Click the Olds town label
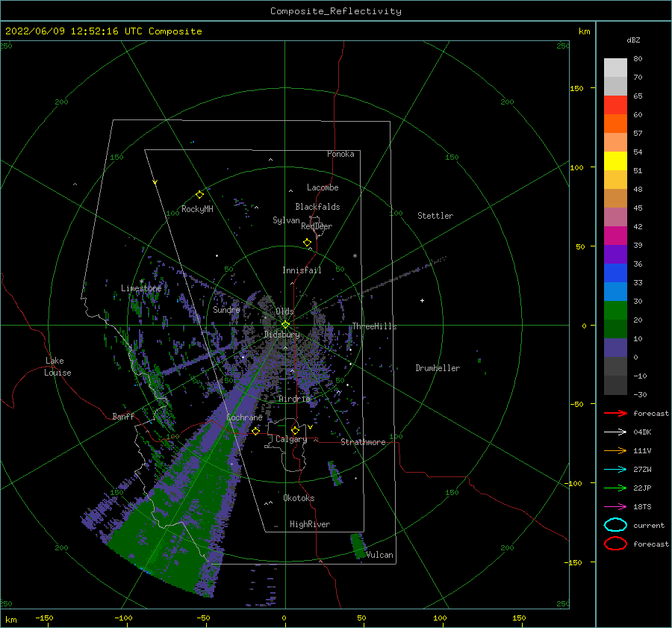Image resolution: width=672 pixels, height=628 pixels. 284,311
